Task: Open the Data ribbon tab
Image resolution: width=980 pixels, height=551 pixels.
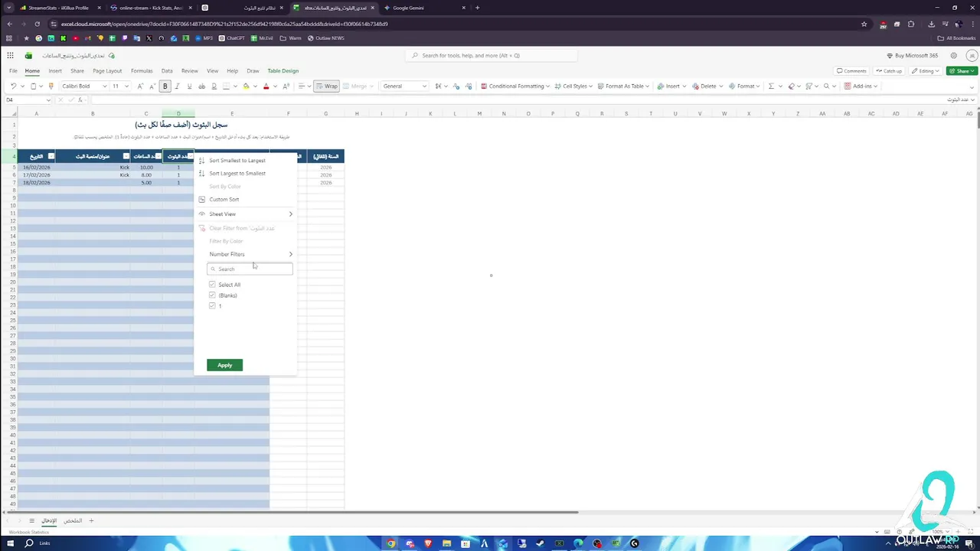Action: pyautogui.click(x=167, y=70)
